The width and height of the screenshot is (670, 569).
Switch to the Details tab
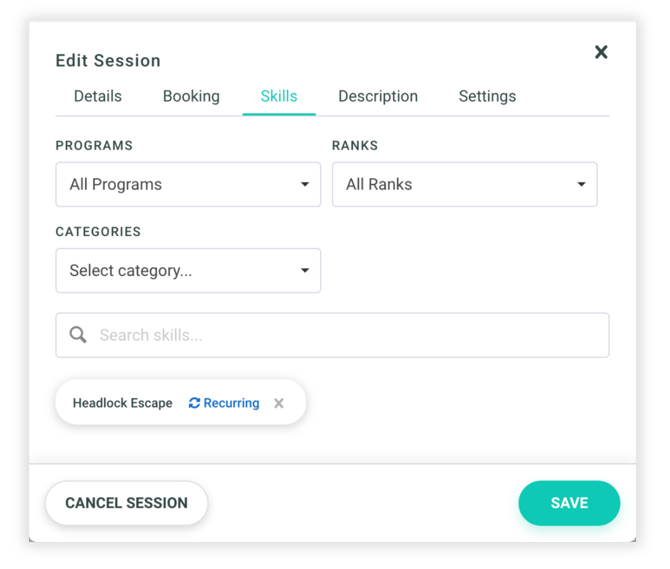pyautogui.click(x=98, y=97)
